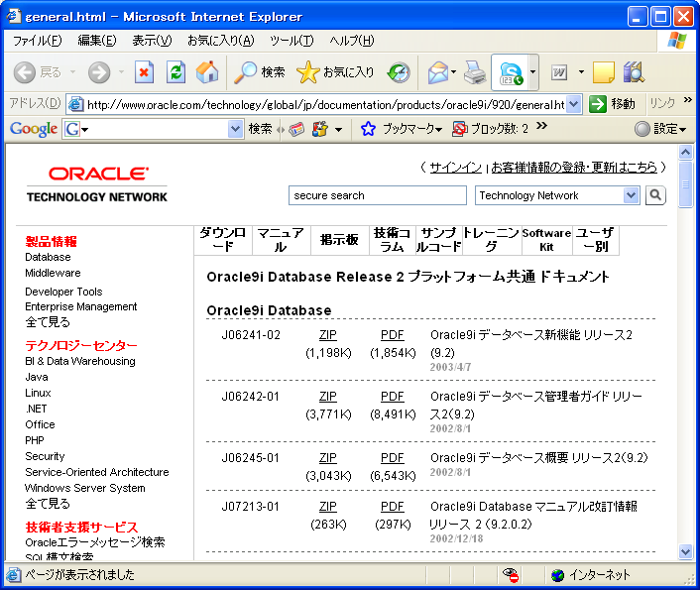Open the Back button history dropdown arrow

pyautogui.click(x=72, y=72)
